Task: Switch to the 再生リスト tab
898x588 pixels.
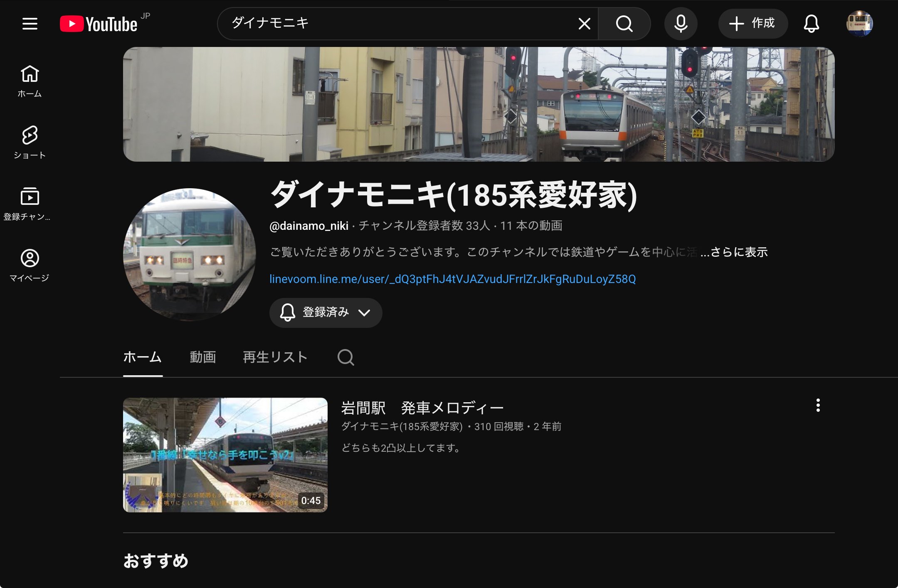Action: click(274, 357)
